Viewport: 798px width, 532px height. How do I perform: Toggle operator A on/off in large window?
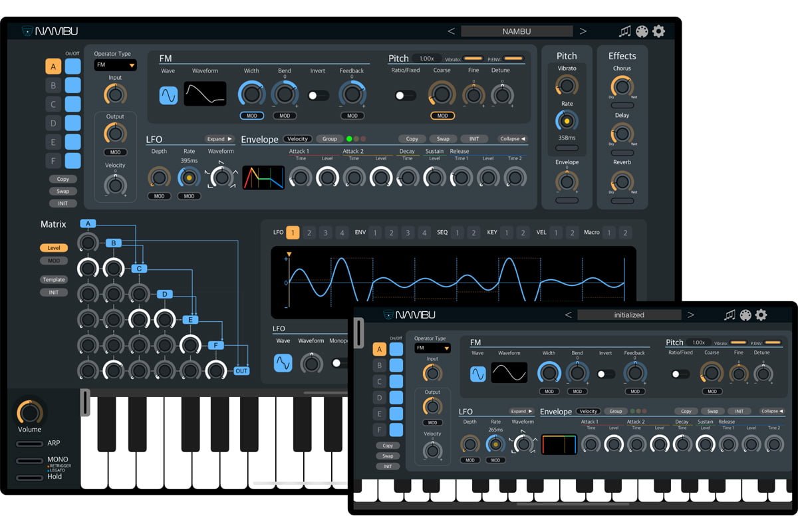pyautogui.click(x=72, y=66)
